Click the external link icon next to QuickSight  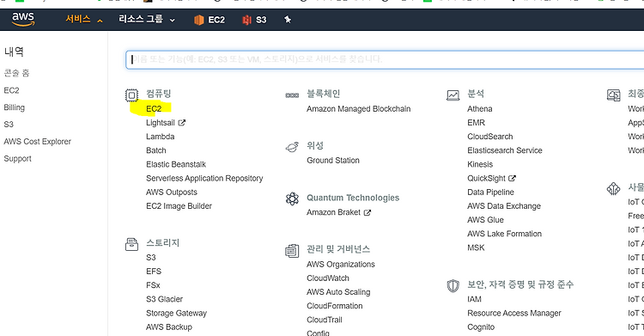512,178
